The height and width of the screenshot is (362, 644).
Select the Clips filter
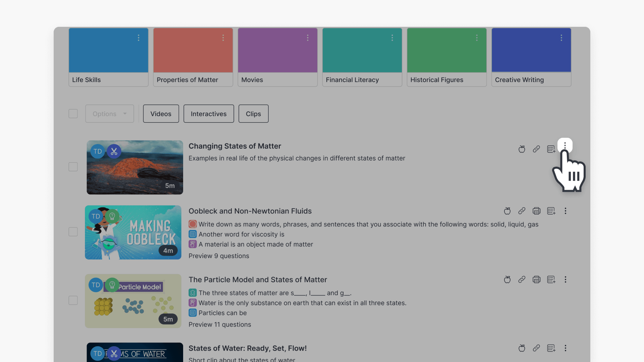pos(253,114)
